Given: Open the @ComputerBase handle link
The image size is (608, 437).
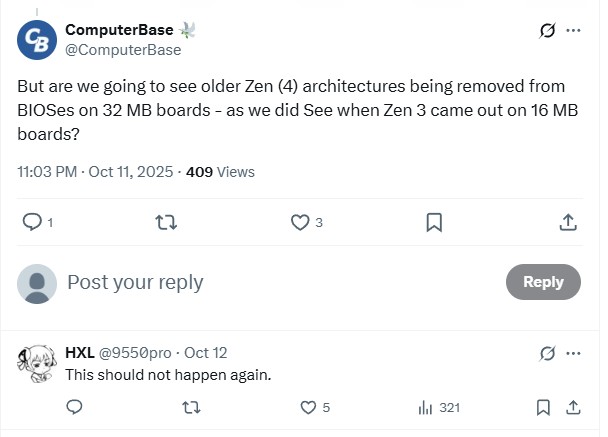Looking at the screenshot, I should coord(123,50).
